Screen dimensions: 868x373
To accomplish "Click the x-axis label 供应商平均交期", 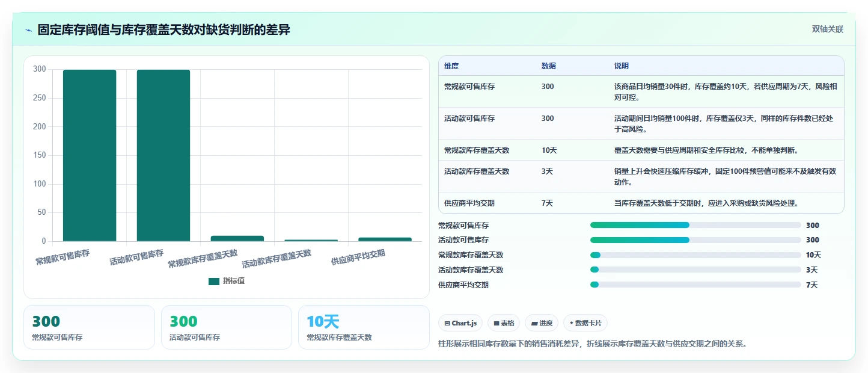I will [x=358, y=257].
